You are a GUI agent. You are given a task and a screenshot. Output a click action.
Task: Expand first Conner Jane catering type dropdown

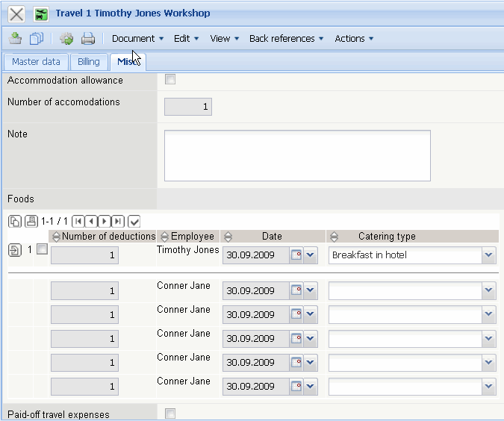tap(488, 291)
